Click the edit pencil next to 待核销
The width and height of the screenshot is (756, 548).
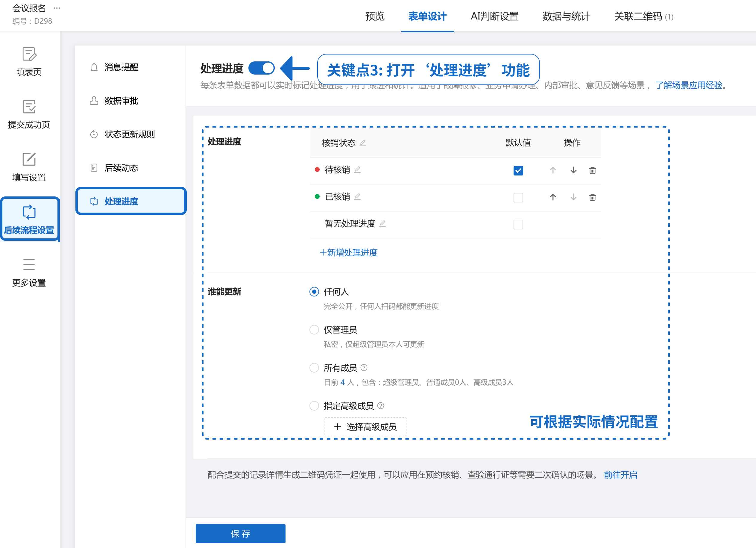357,170
